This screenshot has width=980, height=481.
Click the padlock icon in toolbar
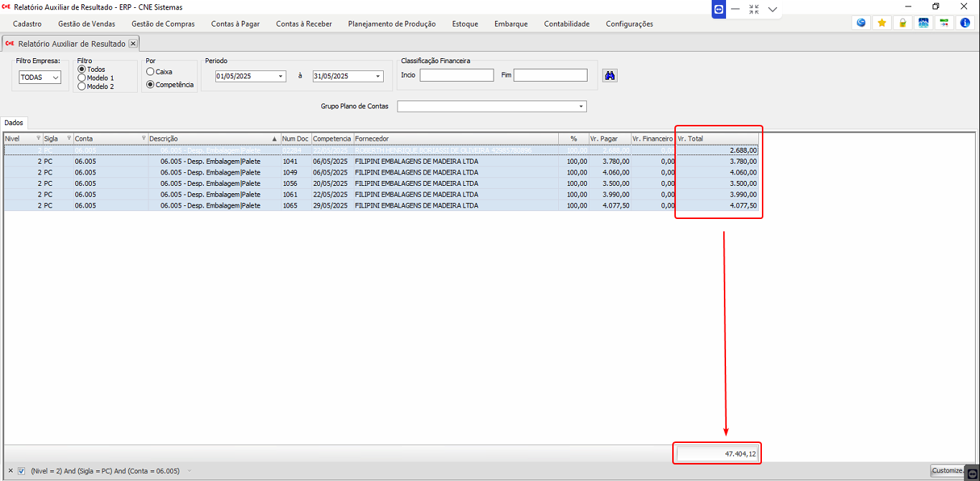click(x=903, y=23)
